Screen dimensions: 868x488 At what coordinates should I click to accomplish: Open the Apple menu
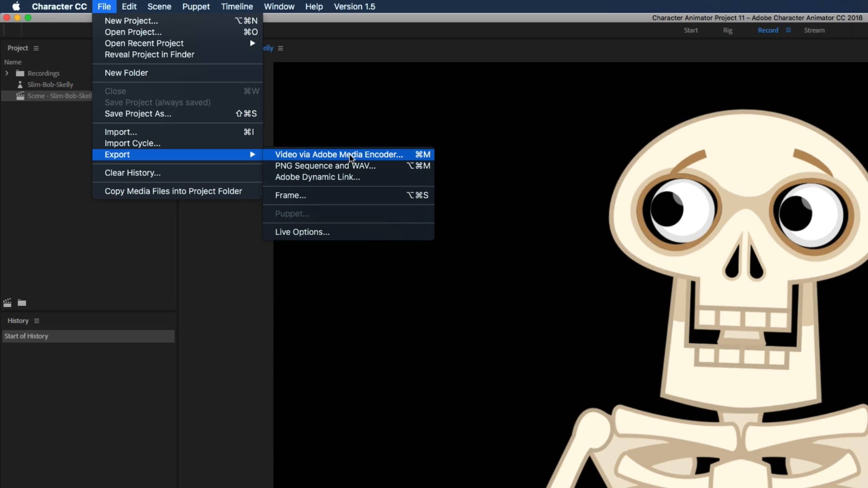click(x=16, y=6)
